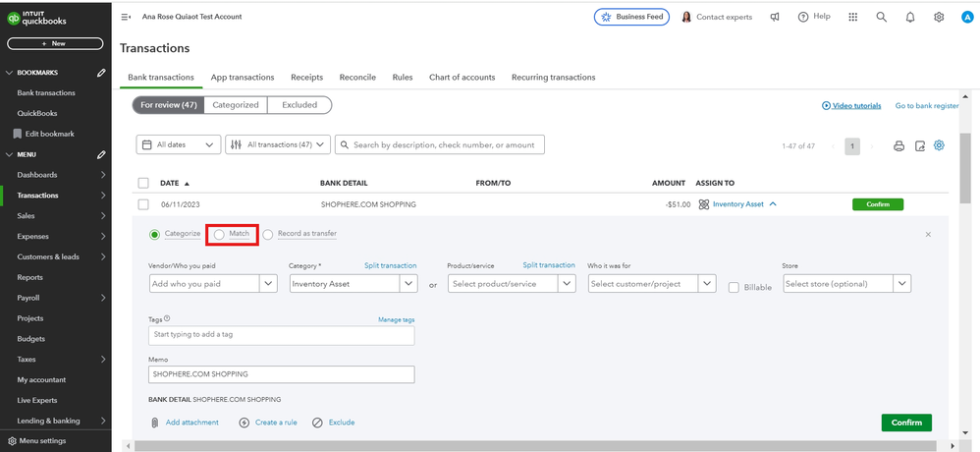
Task: Open the apps grid icon
Action: pyautogui.click(x=852, y=17)
